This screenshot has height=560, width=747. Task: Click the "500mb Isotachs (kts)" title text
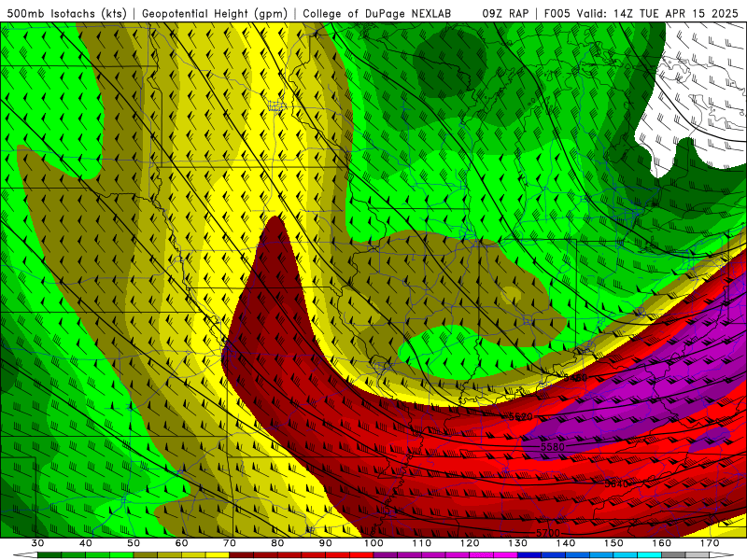67,13
